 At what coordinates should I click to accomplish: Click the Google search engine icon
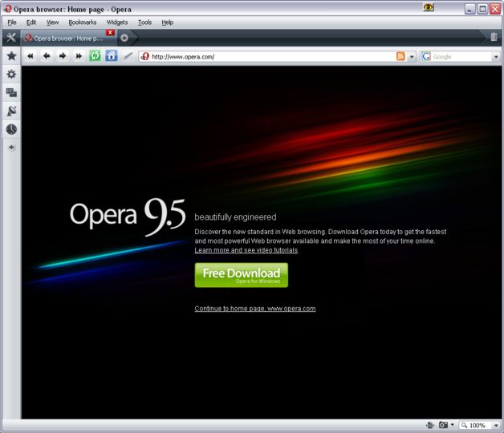(426, 57)
